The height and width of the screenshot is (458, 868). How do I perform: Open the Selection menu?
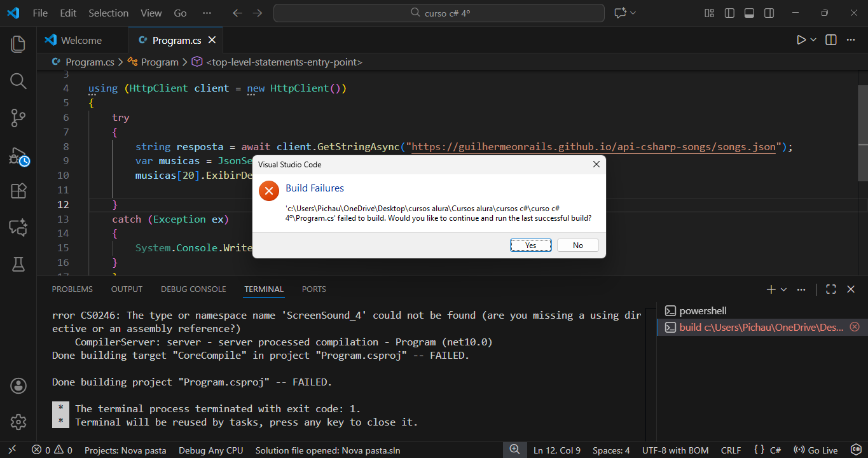(108, 13)
